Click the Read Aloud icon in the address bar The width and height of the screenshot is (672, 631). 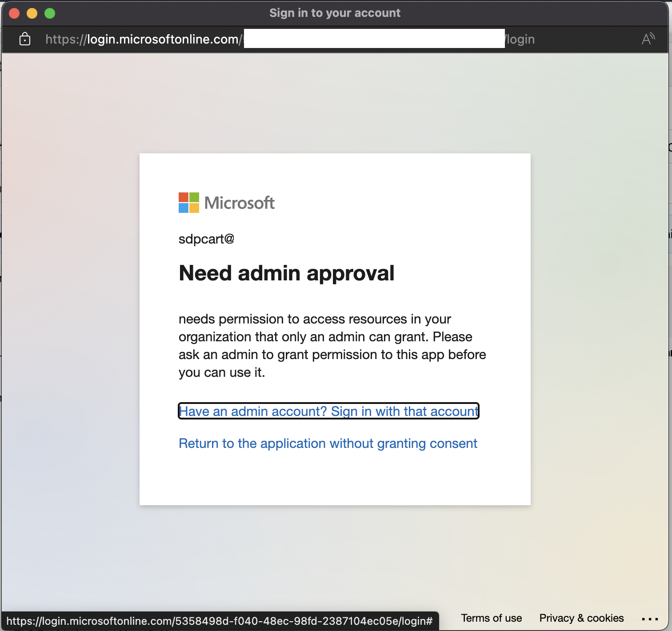(648, 39)
